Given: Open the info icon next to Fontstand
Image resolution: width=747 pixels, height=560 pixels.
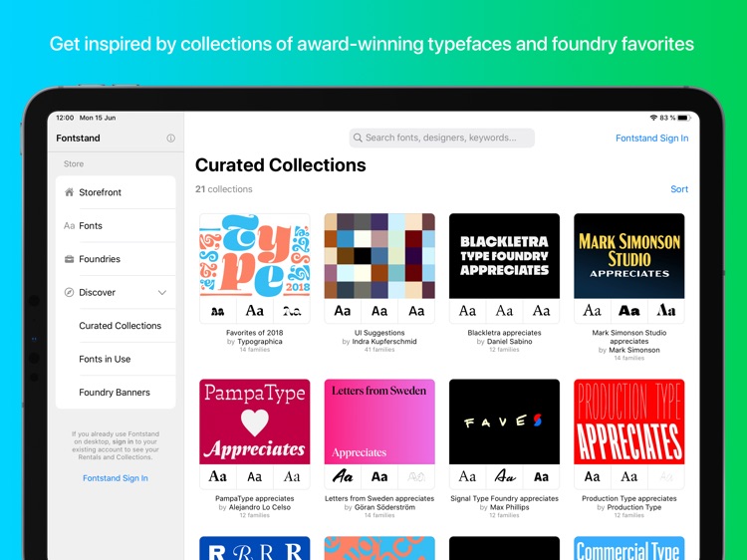Looking at the screenshot, I should [170, 139].
